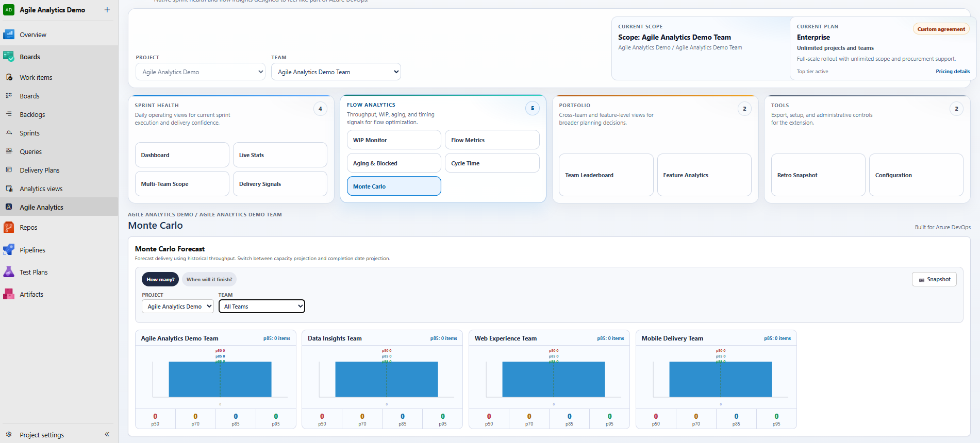
Task: Switch to 'When will it finish?' mode
Action: [209, 279]
